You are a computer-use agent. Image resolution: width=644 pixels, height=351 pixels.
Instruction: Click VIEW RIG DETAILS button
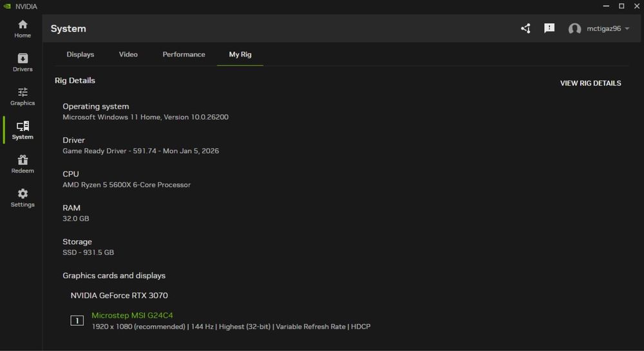[x=591, y=83]
